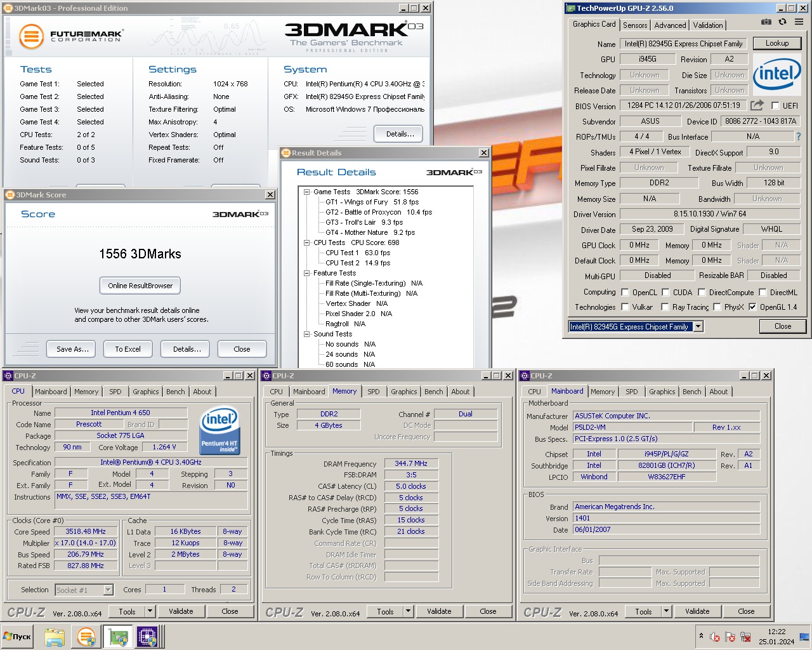The width and height of the screenshot is (812, 650).
Task: Toggle the OpenGL 1.4 checkbox
Action: pyautogui.click(x=753, y=307)
